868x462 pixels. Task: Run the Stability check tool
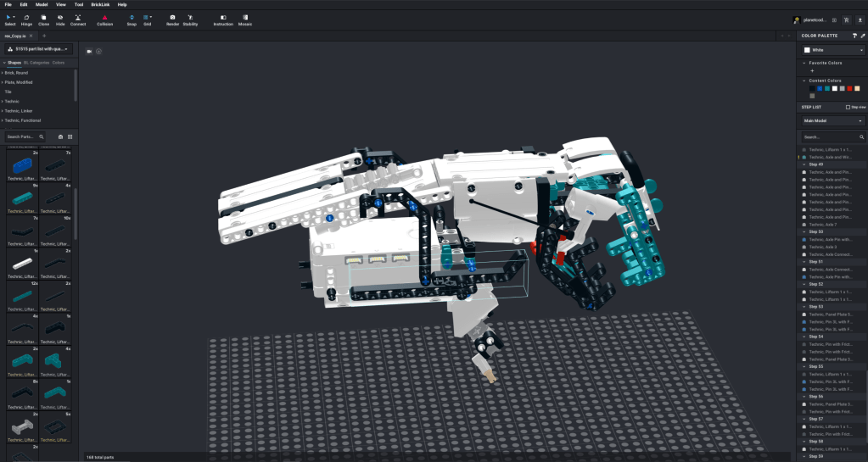190,19
